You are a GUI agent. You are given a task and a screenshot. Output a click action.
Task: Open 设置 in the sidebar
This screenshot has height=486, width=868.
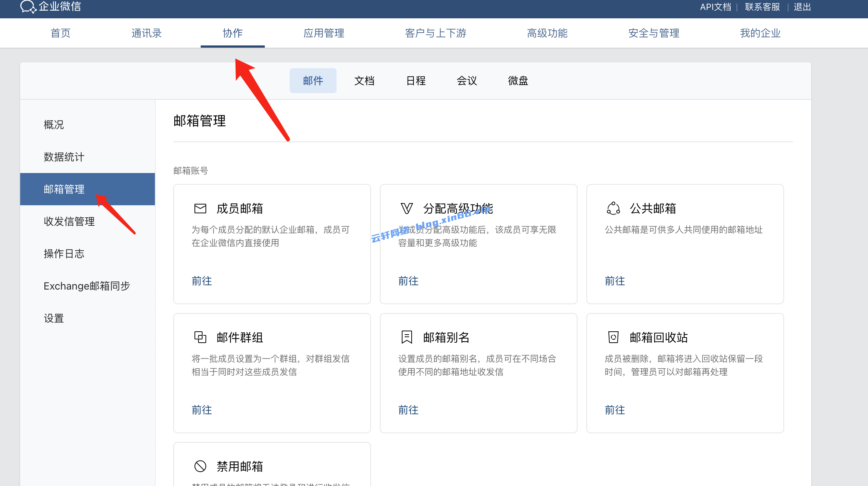click(x=88, y=318)
